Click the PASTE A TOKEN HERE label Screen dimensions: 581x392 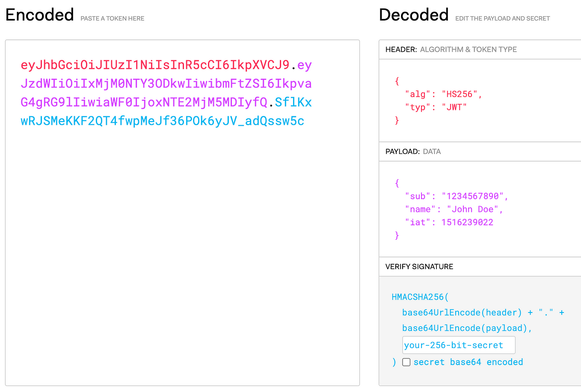click(x=113, y=18)
